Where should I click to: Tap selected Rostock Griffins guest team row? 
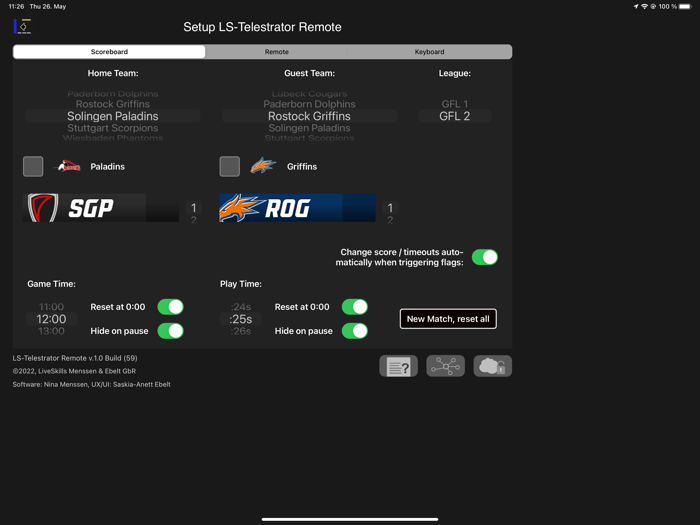click(309, 116)
